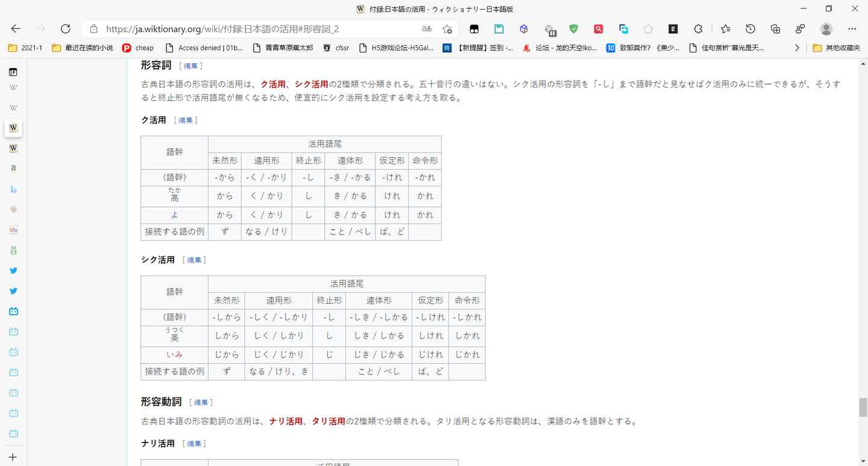This screenshot has width=868, height=466.
Task: Edit the ク活用 section via 編集
Action: (x=186, y=121)
